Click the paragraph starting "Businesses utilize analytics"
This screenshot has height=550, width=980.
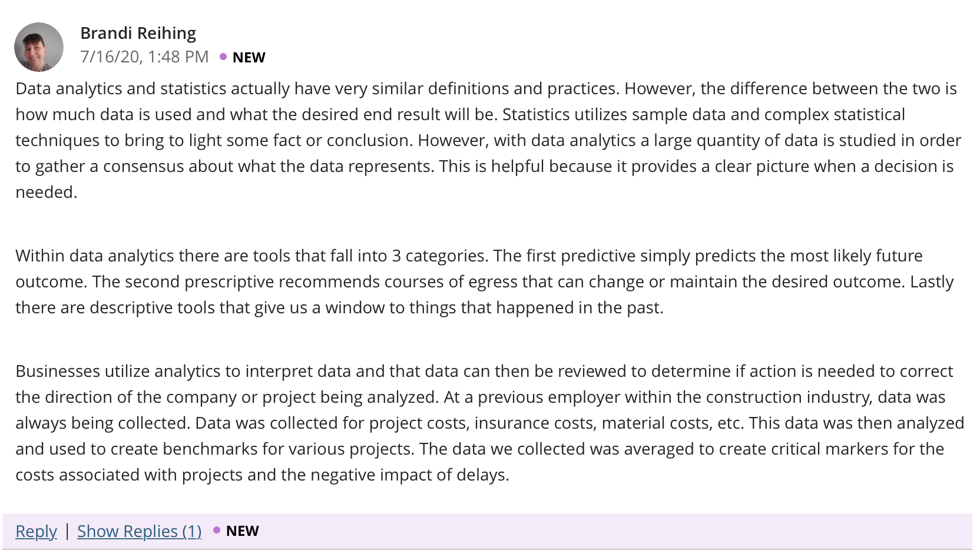tap(489, 423)
